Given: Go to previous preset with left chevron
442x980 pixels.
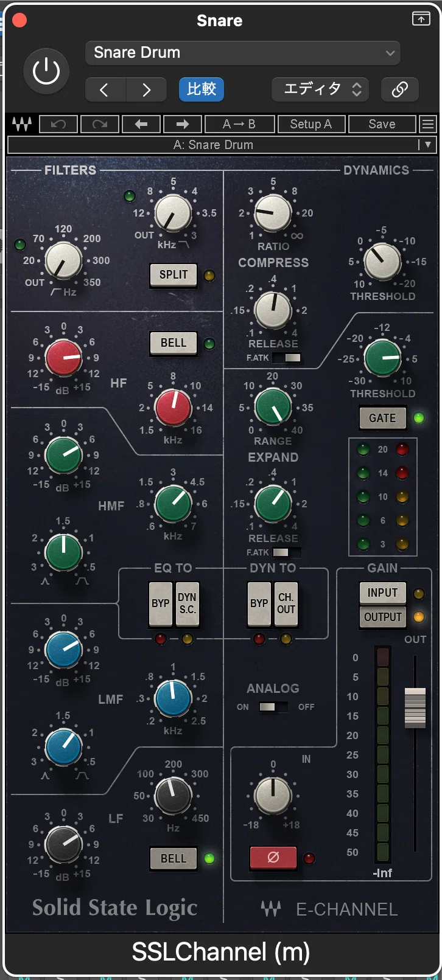Looking at the screenshot, I should tap(105, 89).
